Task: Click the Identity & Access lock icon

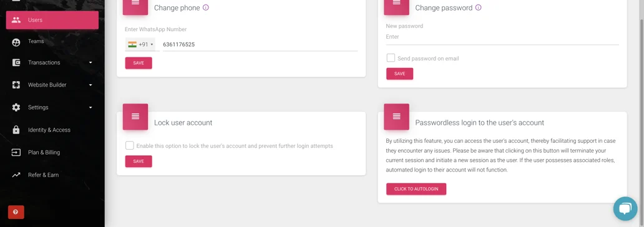Action: 16,130
